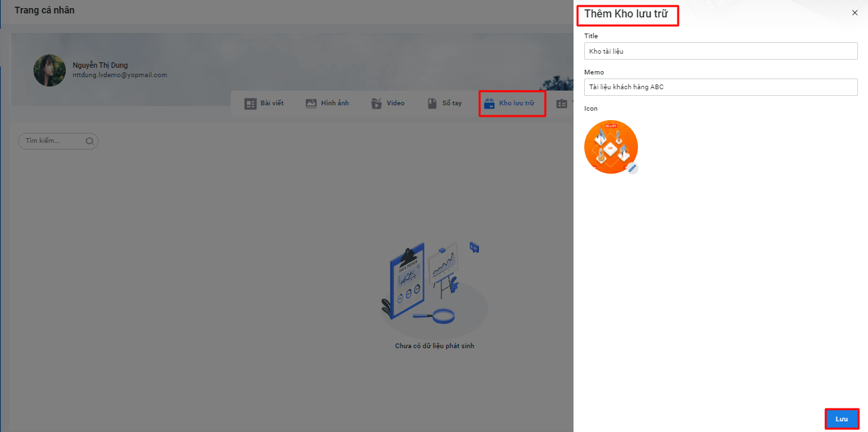This screenshot has width=868, height=432.
Task: Click the ID card icon after Kho lưu trữ
Action: coord(561,104)
